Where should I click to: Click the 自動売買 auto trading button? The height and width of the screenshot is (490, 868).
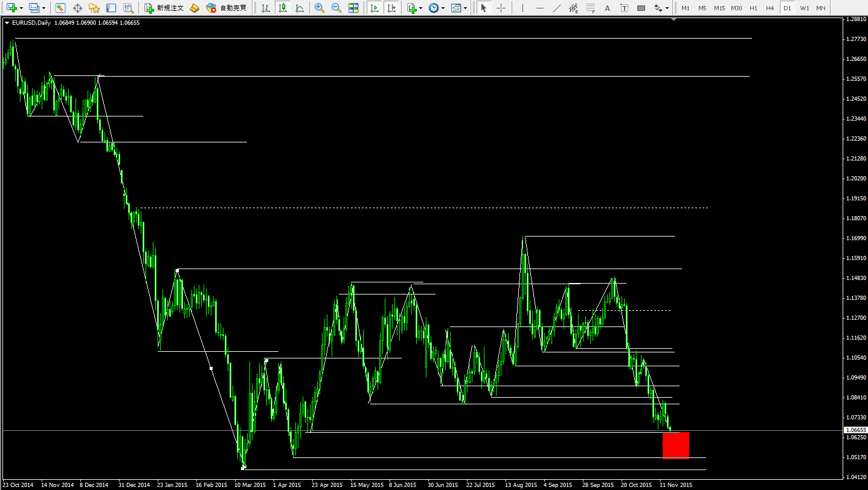point(227,8)
